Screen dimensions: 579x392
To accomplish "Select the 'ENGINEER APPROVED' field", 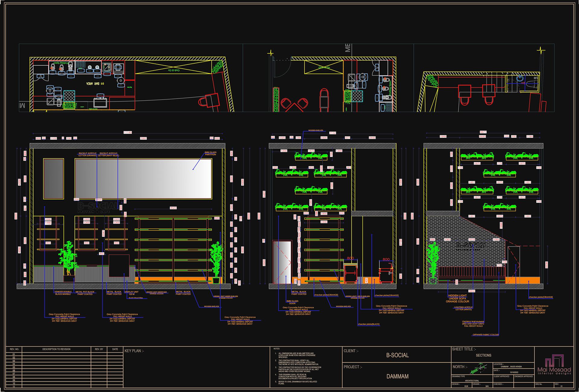I will coord(524,378).
